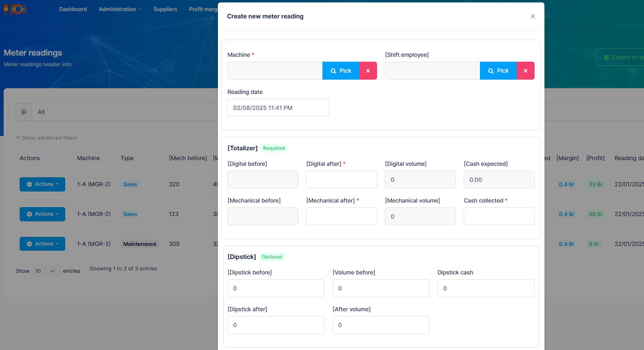
Task: Go to the Dashboard page
Action: 73,9
